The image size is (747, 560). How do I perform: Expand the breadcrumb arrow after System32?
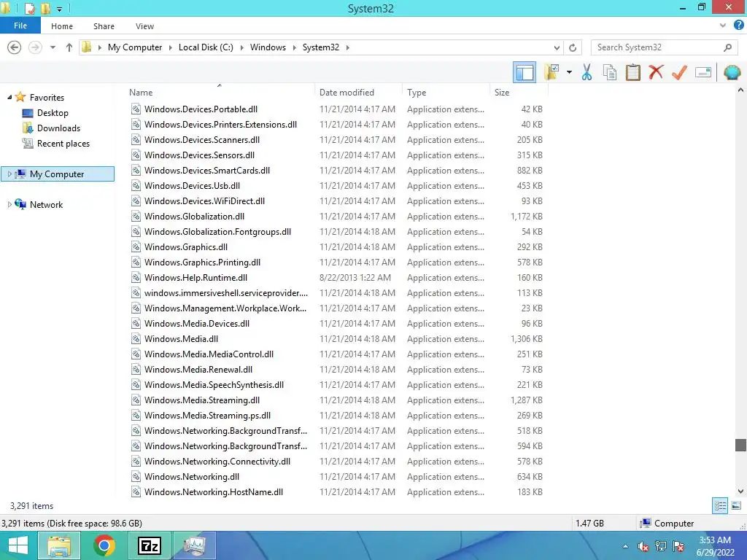click(348, 47)
